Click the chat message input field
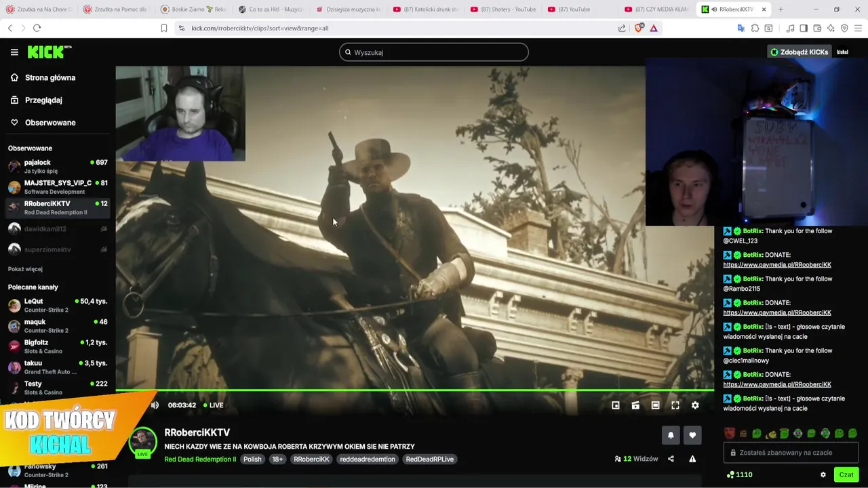 tap(792, 453)
